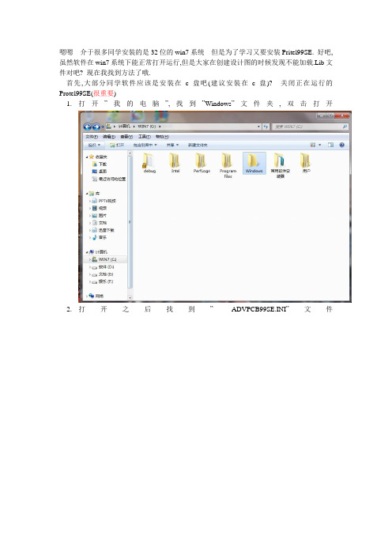The image size is (392, 555).
Task: Select the Program Files folder icon
Action: (x=228, y=165)
